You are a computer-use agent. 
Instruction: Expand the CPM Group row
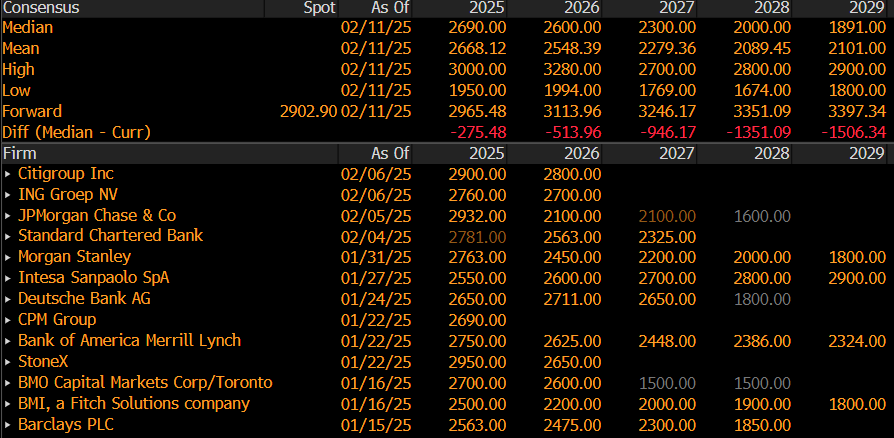7,320
